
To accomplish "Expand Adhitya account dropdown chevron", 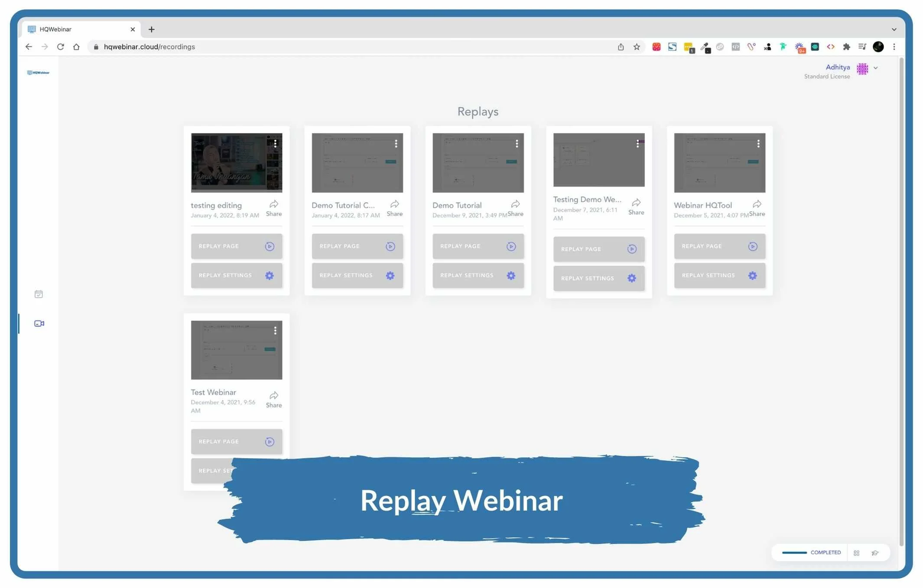I will pyautogui.click(x=876, y=68).
